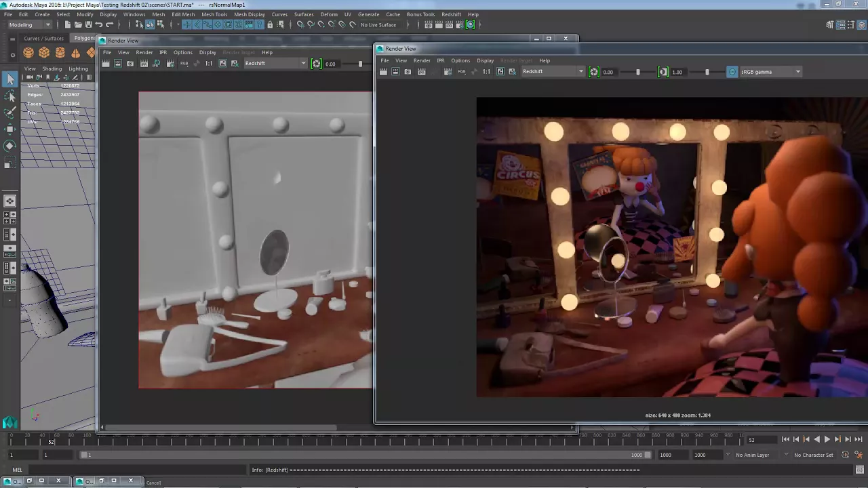Screen dimensions: 868x488
Task: Adjust the gamma slider in right Render View
Action: [707, 72]
